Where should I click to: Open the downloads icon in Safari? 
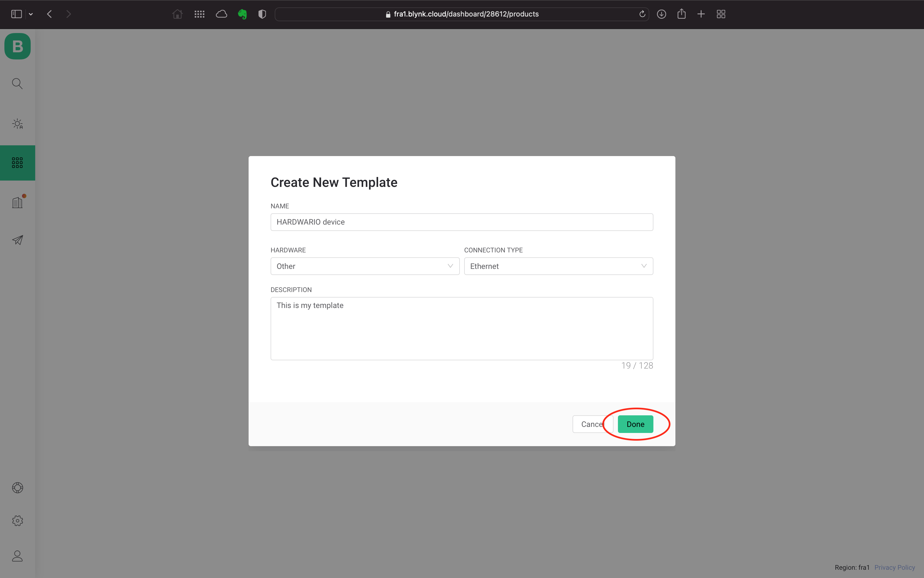661,14
